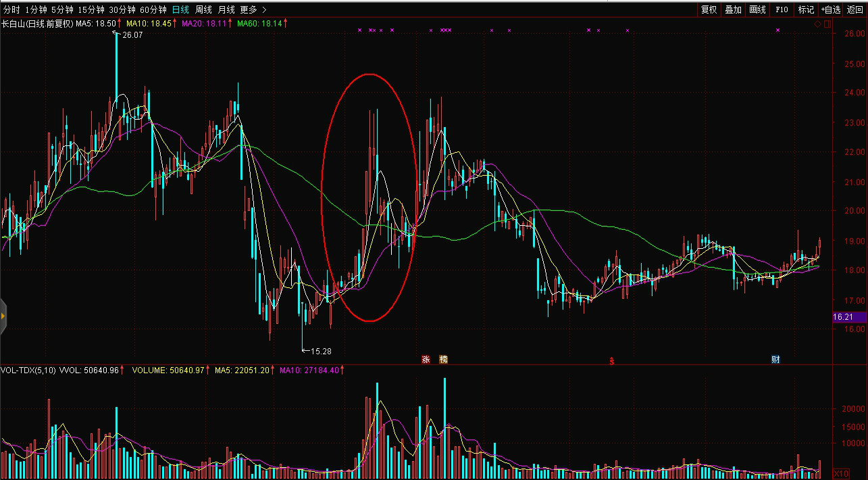868x480 pixels.
Task: Switch to 月线 monthly chart
Action: [226, 9]
